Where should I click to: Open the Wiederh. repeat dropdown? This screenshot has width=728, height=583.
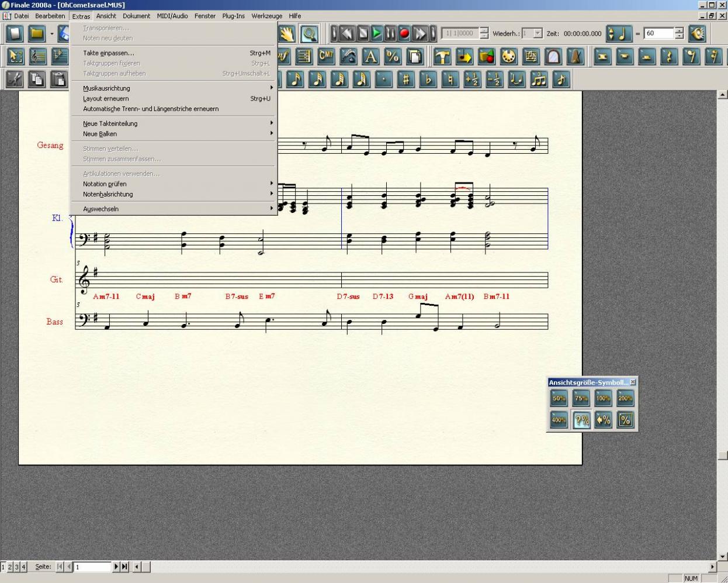(x=538, y=33)
